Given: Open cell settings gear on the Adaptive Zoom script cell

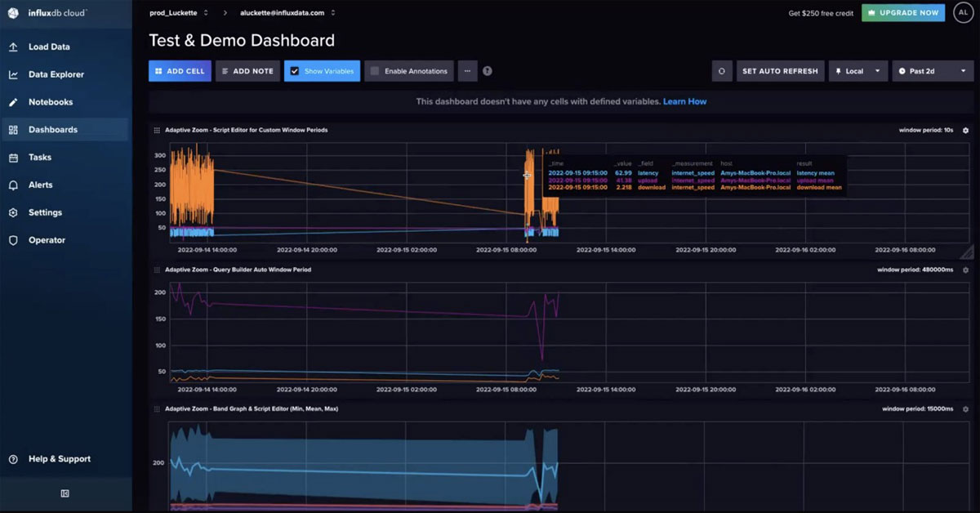Looking at the screenshot, I should [x=965, y=130].
